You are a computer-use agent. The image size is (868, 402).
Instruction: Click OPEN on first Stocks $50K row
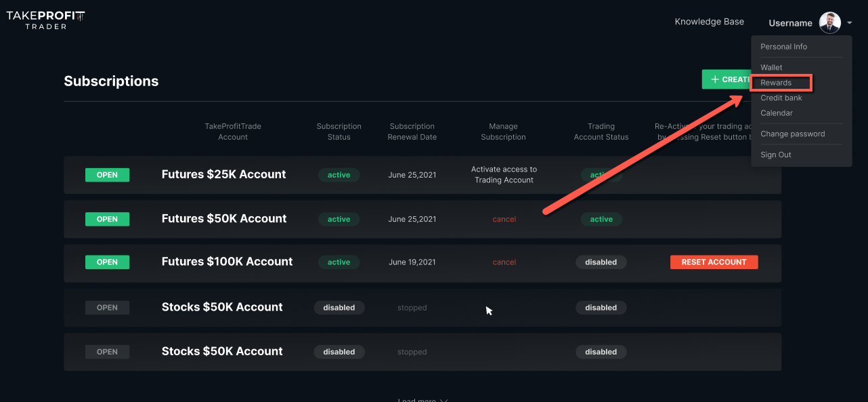click(x=107, y=308)
